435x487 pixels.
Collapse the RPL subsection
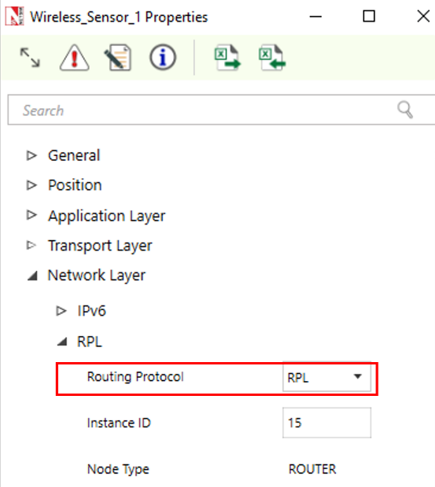[x=62, y=342]
